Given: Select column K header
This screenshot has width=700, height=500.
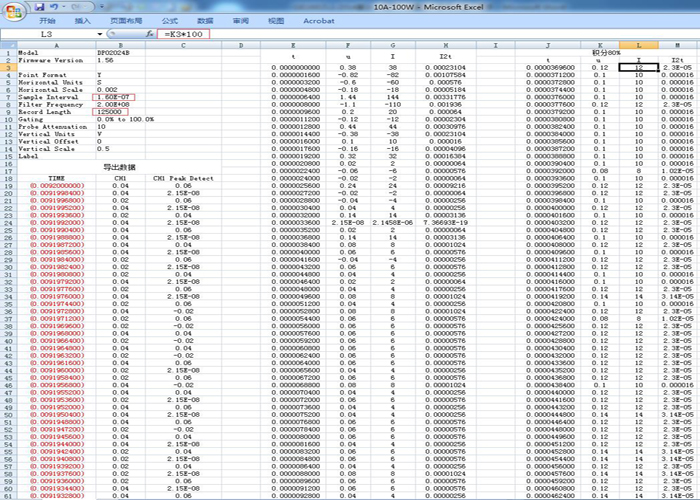Looking at the screenshot, I should tap(600, 45).
